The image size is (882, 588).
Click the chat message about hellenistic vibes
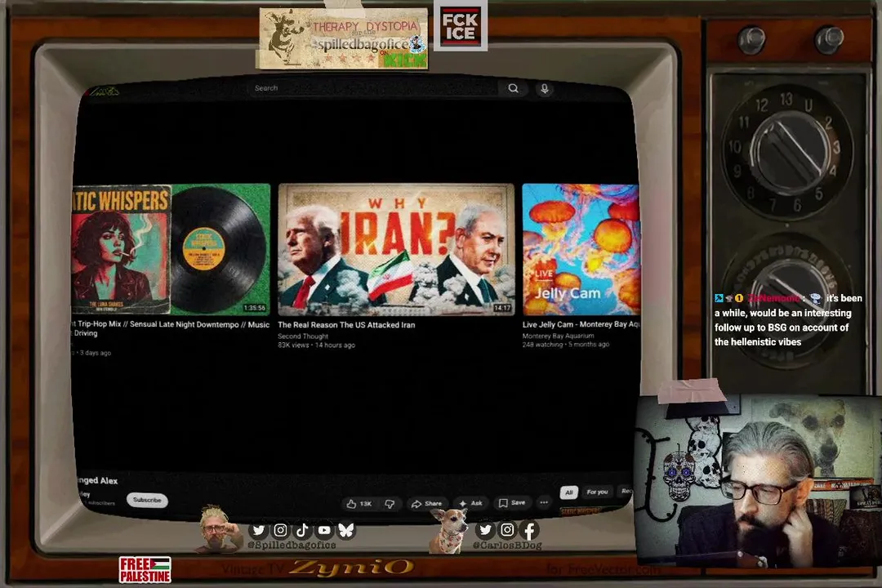tap(787, 319)
